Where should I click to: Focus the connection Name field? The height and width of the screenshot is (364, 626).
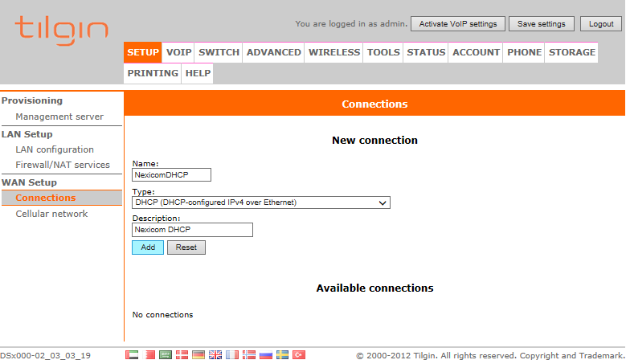171,175
